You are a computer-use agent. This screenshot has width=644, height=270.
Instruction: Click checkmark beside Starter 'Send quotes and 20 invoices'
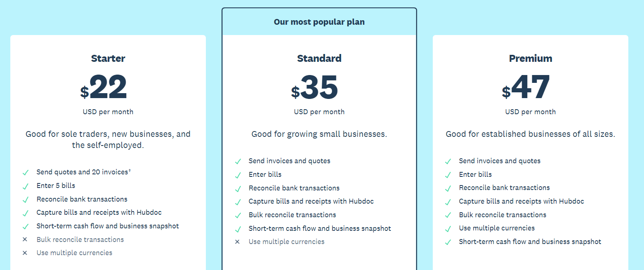[26, 173]
